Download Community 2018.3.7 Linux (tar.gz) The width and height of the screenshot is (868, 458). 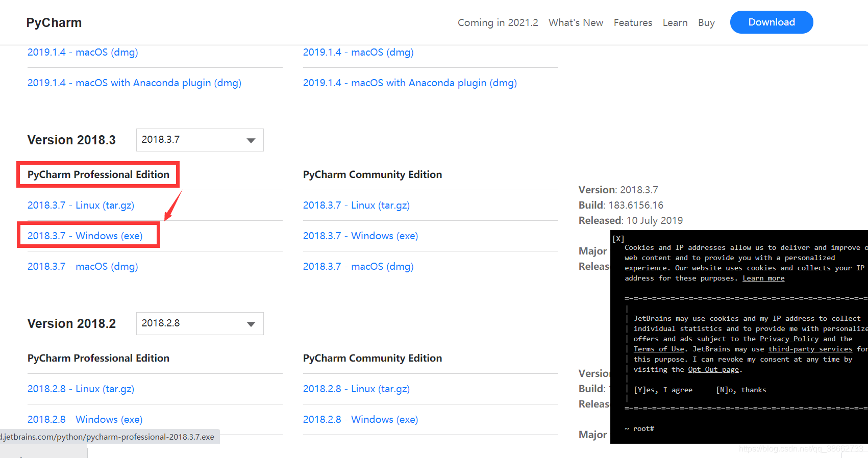coord(356,205)
